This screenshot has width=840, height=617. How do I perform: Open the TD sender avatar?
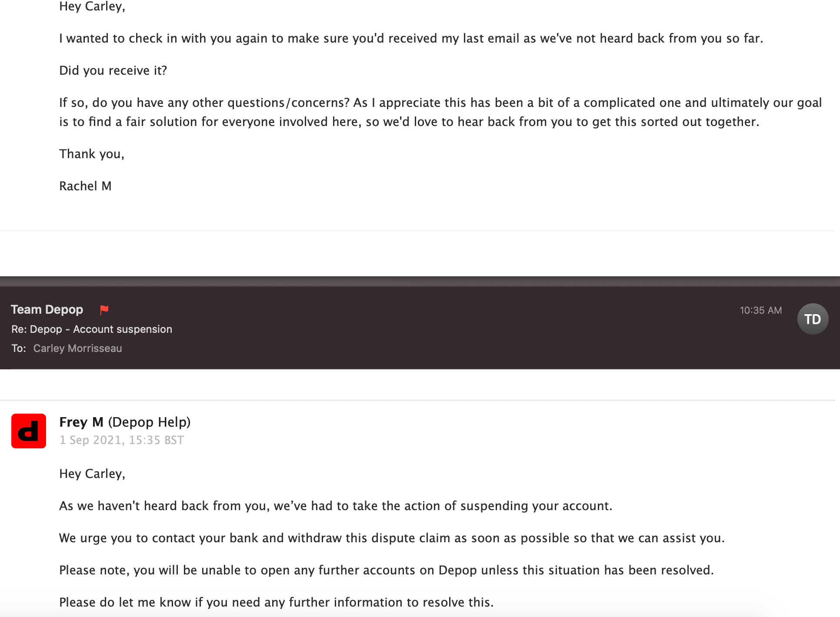pos(812,319)
